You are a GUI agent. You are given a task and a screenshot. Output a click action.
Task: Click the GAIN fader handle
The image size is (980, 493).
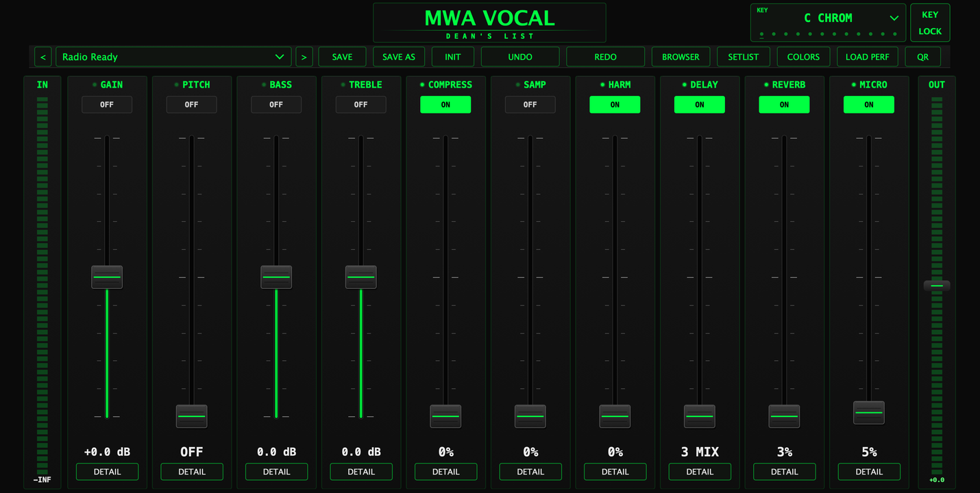[x=107, y=277]
